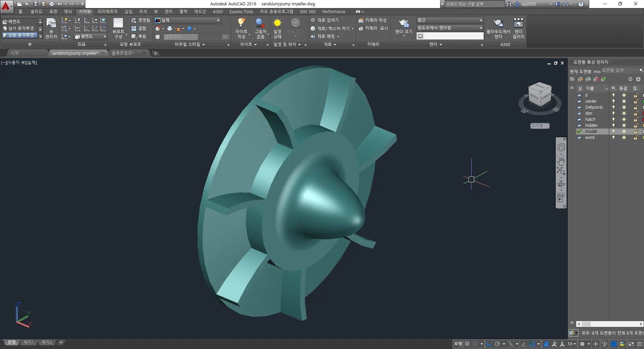Open the 실제 visual style dropdown
This screenshot has width=644, height=349.
pyautogui.click(x=187, y=20)
